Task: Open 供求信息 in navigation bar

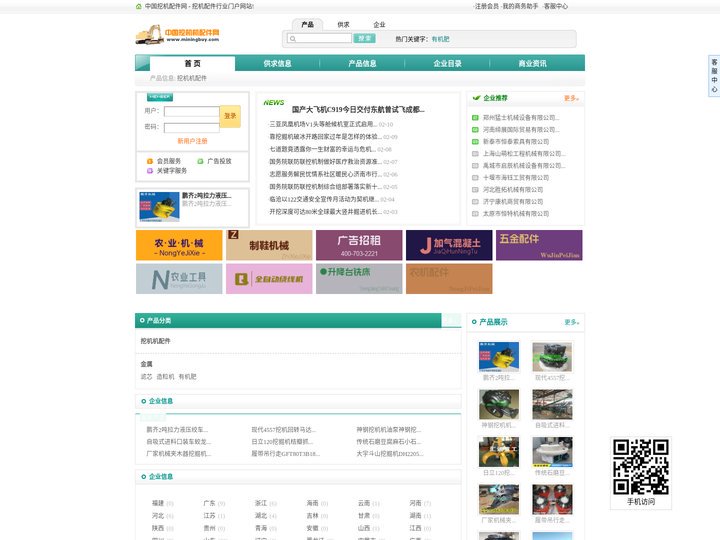Action: coord(277,63)
